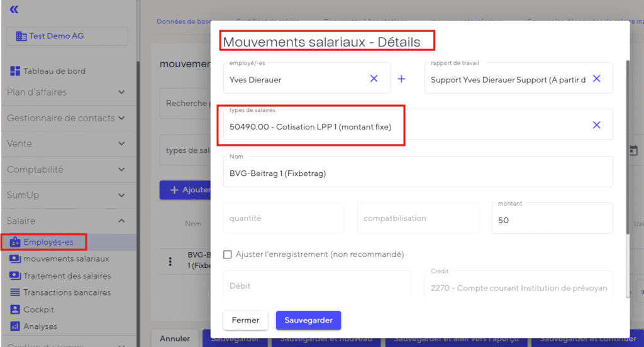
Task: Expand the Comptabilité menu section
Action: click(121, 170)
